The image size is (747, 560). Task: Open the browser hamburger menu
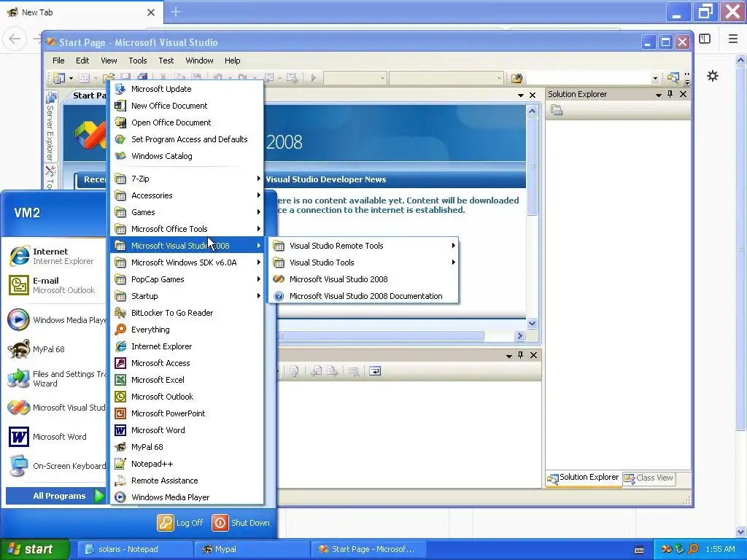tap(733, 39)
